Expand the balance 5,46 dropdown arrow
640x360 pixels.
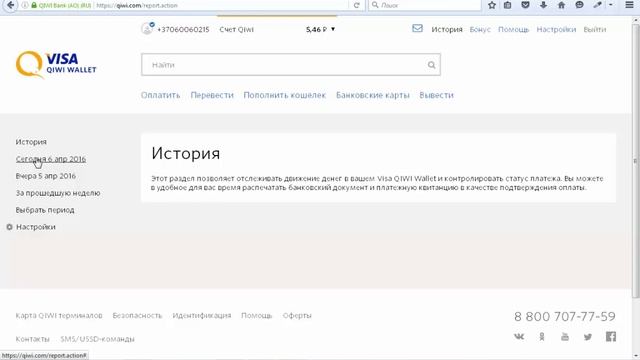[x=333, y=29]
